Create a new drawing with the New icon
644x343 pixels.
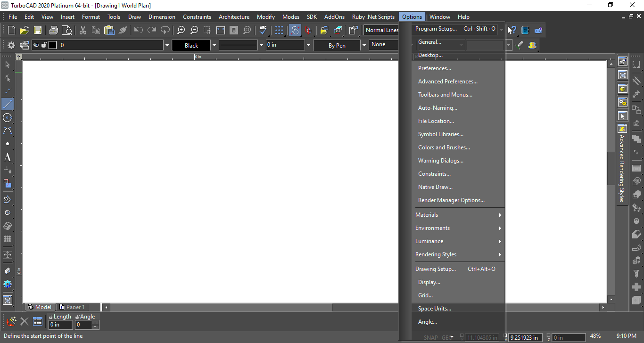click(x=11, y=30)
